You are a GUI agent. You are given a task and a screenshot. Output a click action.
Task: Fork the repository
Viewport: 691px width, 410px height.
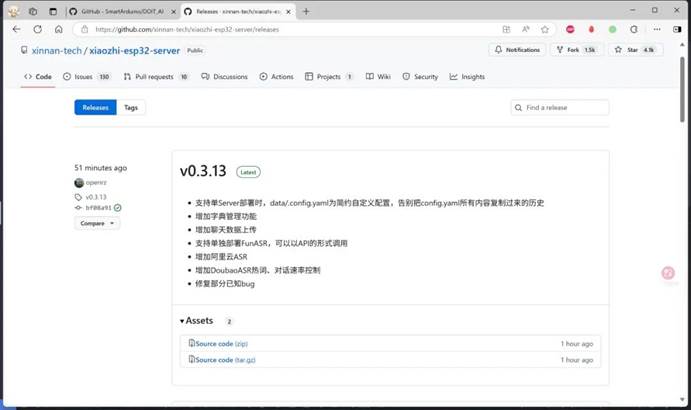tap(576, 50)
